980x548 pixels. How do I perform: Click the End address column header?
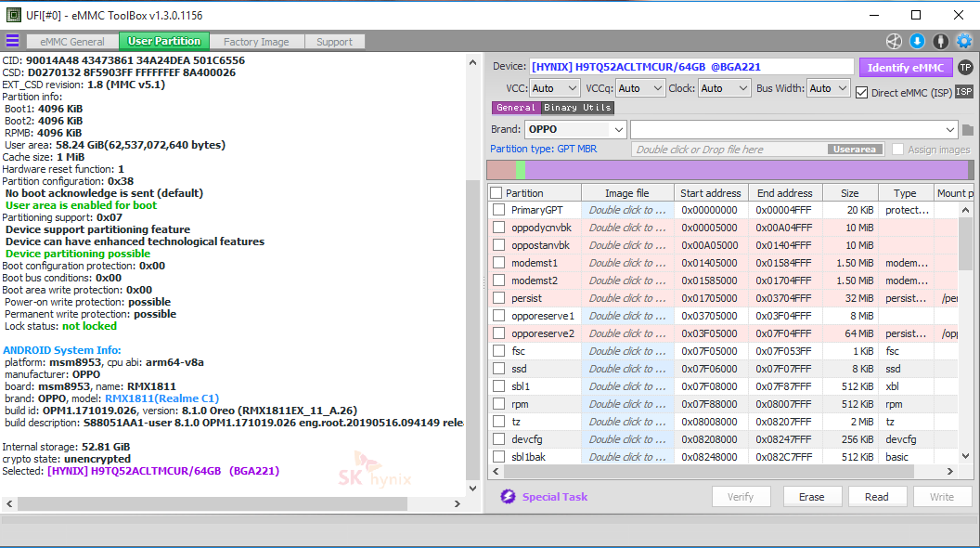pos(785,193)
